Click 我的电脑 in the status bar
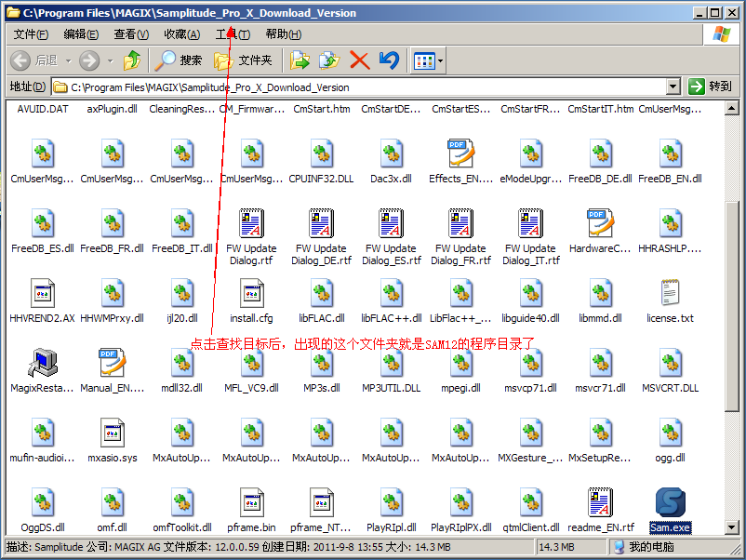Screen dimensions: 746x560 (651, 547)
